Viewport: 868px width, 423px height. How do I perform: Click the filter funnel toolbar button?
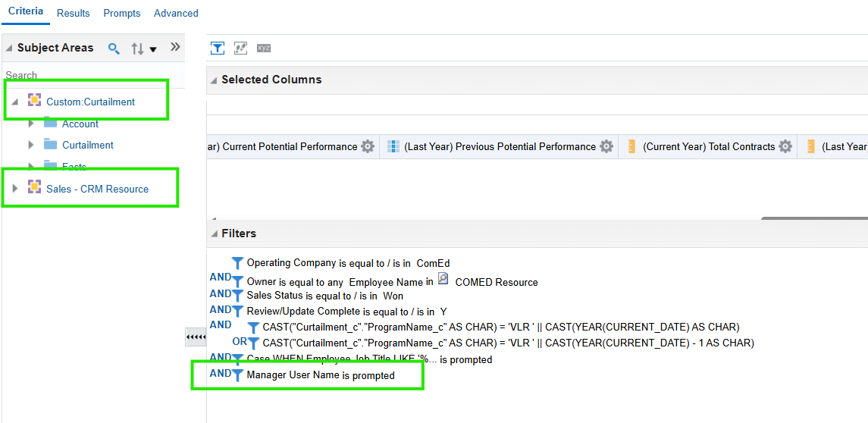point(217,49)
